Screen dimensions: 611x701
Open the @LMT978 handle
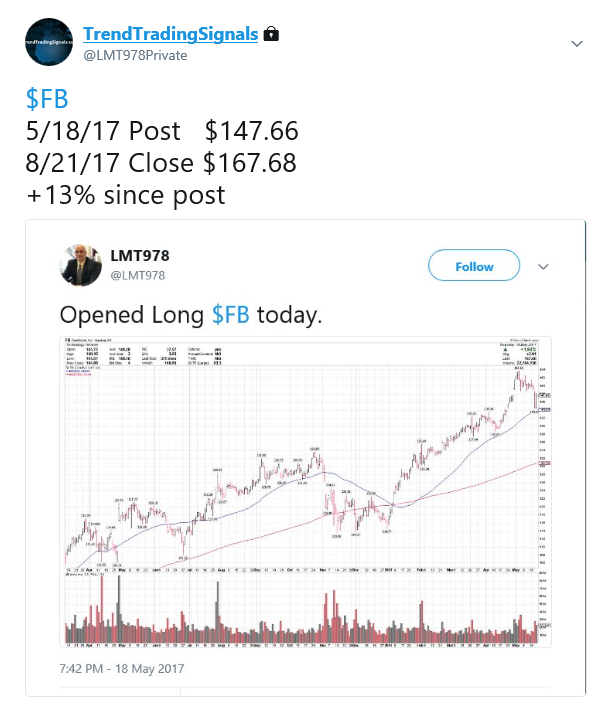pos(138,275)
